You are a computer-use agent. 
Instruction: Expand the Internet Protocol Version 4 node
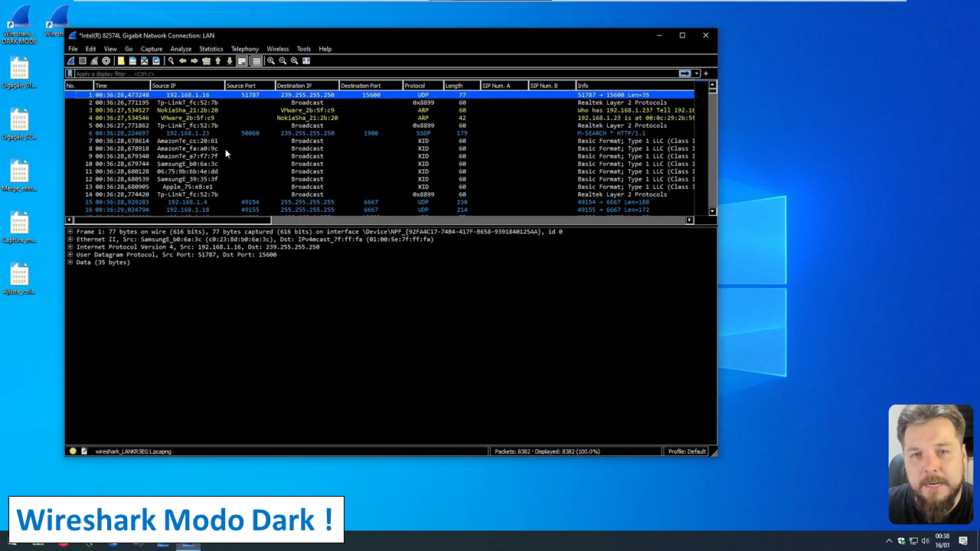[70, 246]
